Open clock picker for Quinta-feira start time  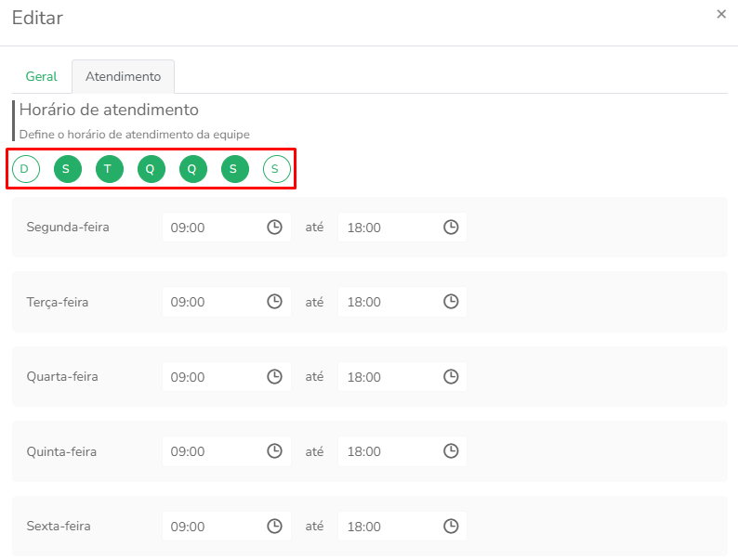tap(274, 451)
